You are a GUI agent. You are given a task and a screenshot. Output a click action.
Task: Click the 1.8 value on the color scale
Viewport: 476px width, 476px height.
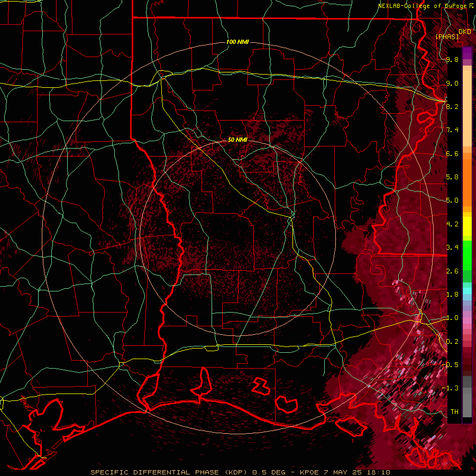[x=452, y=295]
